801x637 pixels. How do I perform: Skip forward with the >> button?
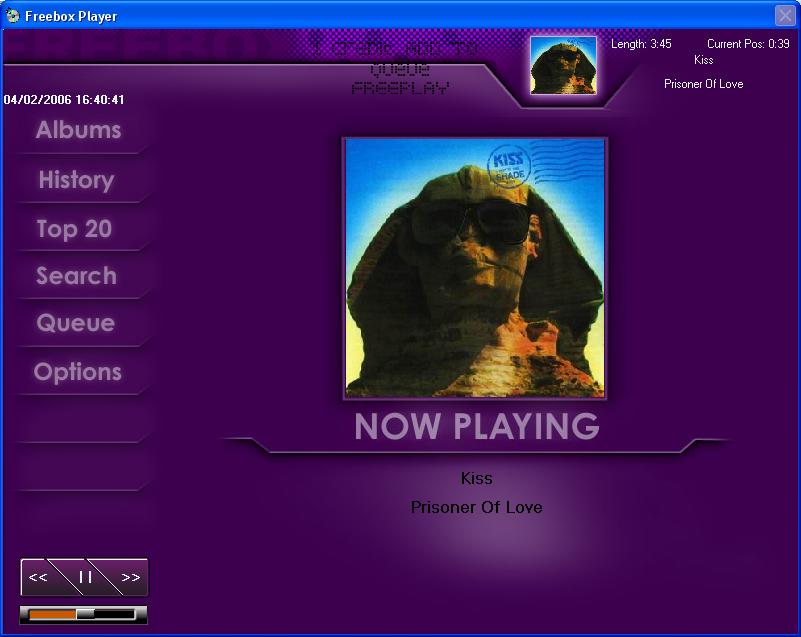[x=130, y=577]
